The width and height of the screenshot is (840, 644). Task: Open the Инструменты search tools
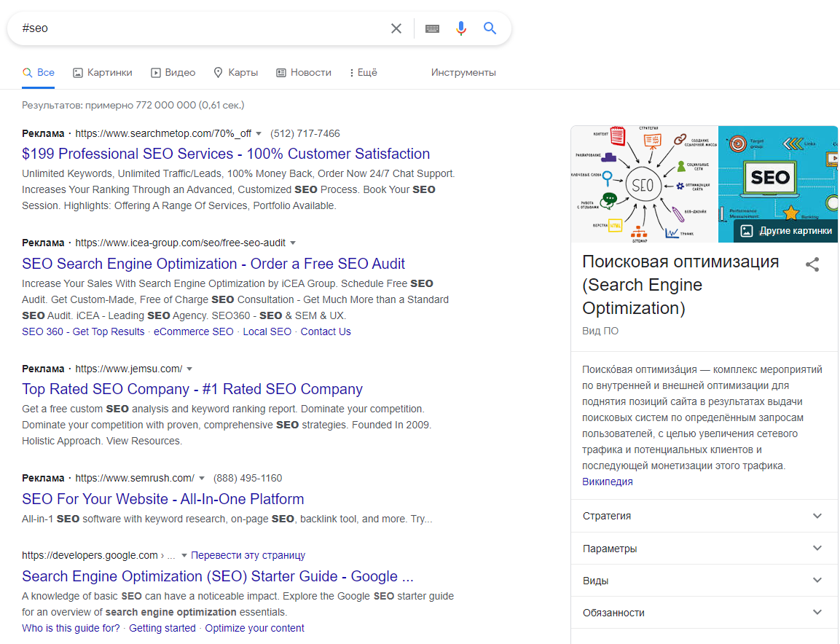463,73
